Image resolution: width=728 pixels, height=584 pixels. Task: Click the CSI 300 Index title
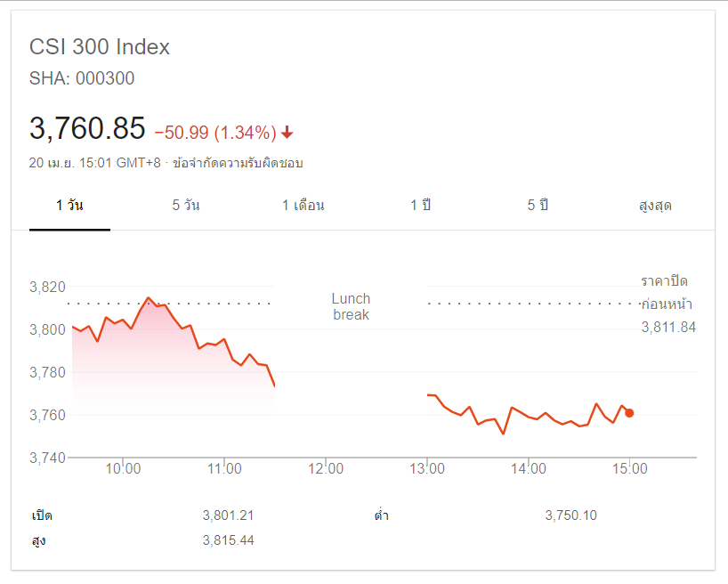click(x=100, y=47)
